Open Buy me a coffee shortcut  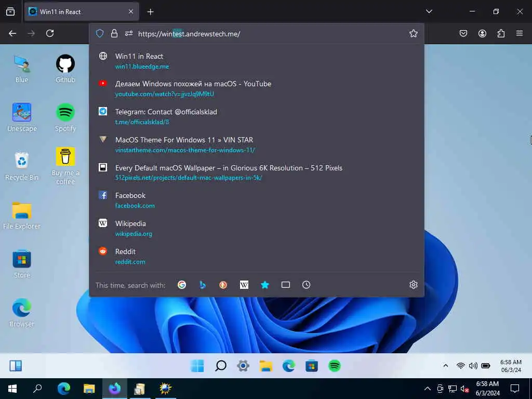tap(65, 166)
